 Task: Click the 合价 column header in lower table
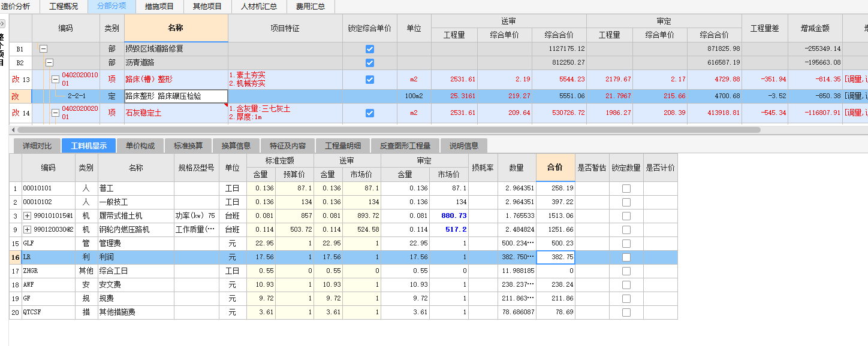[555, 168]
